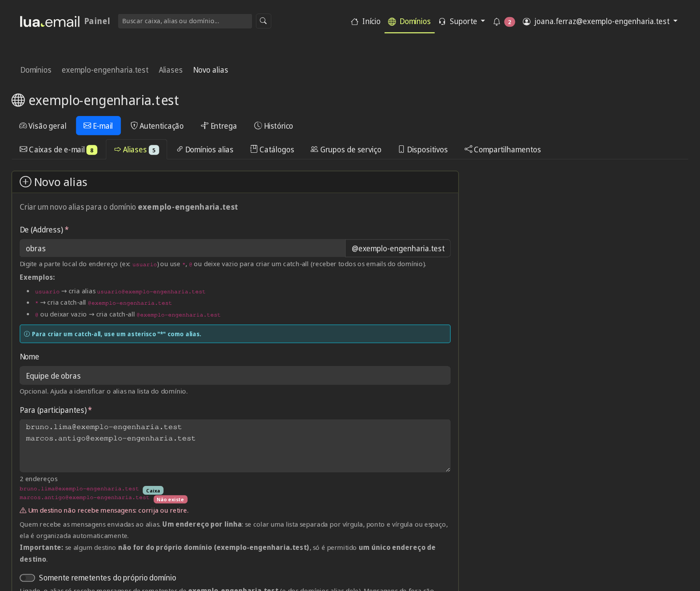The image size is (700, 591).
Task: Open the notifications bell
Action: 497,21
